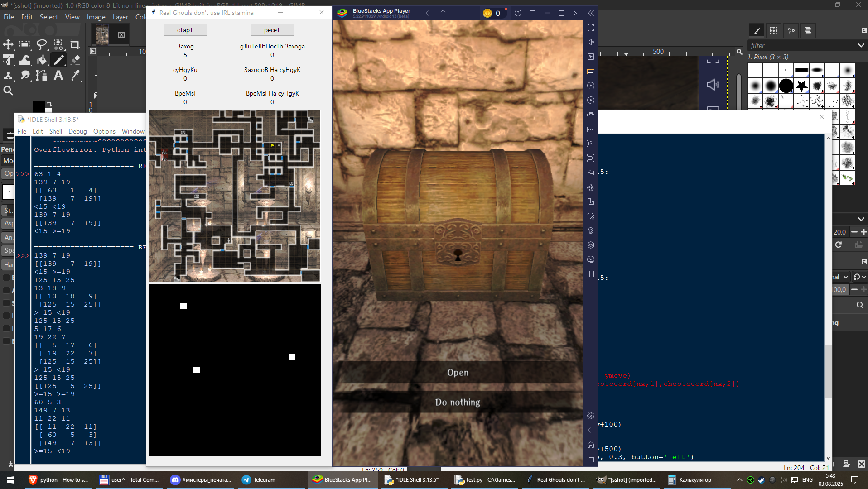Switch to GIMP Brushes dock tab
The width and height of the screenshot is (868, 489).
(x=756, y=31)
